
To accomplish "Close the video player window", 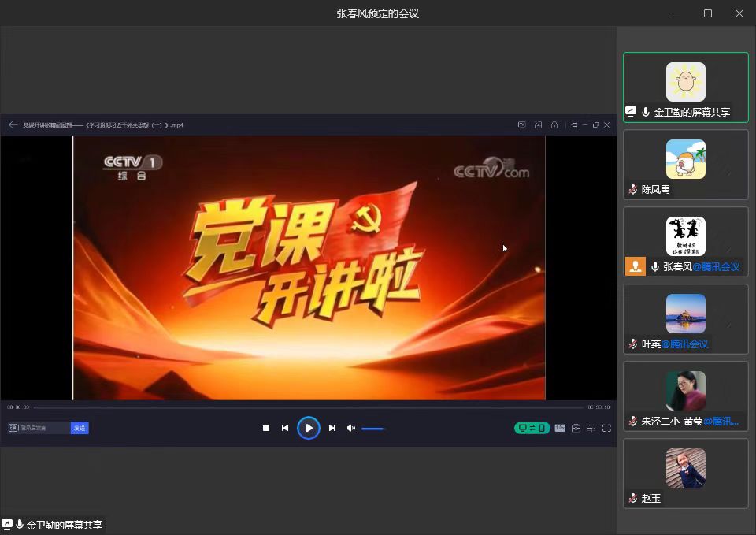I will coord(606,125).
